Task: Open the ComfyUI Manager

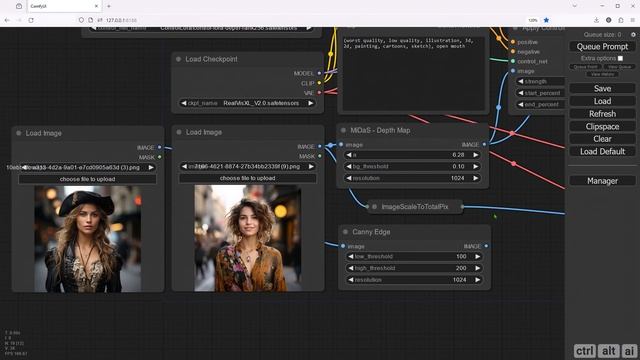Action: [602, 181]
